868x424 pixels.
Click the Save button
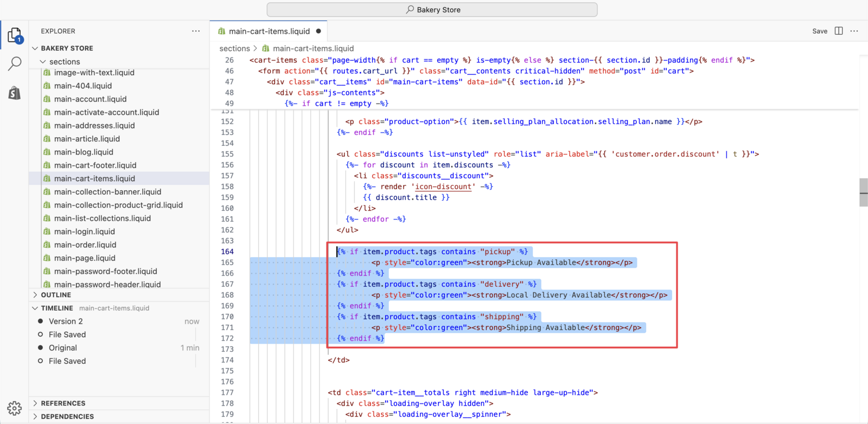pyautogui.click(x=820, y=31)
